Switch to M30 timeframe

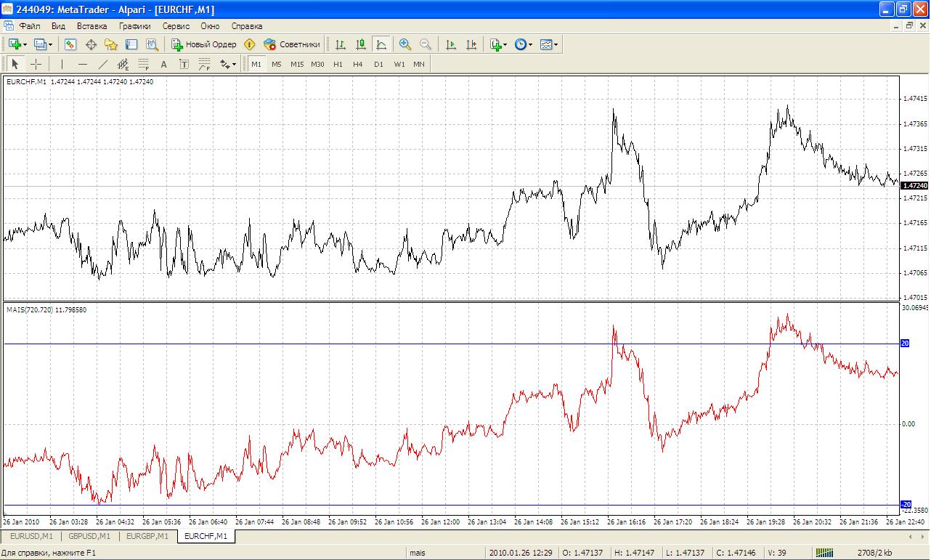pyautogui.click(x=317, y=64)
